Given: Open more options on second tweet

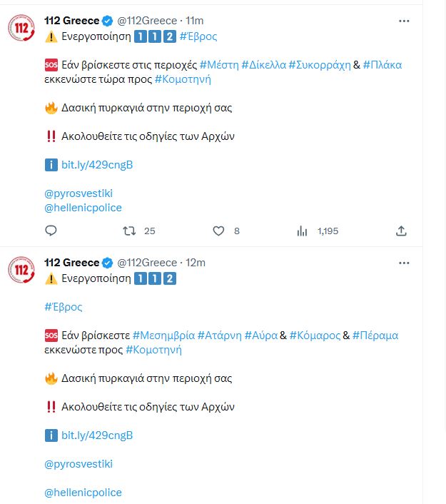Looking at the screenshot, I should point(404,263).
